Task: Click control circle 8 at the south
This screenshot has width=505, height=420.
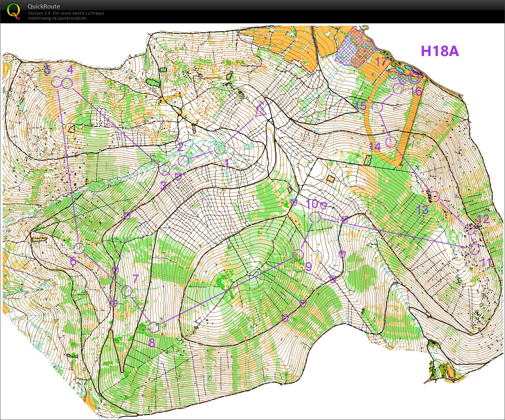Action: click(153, 327)
